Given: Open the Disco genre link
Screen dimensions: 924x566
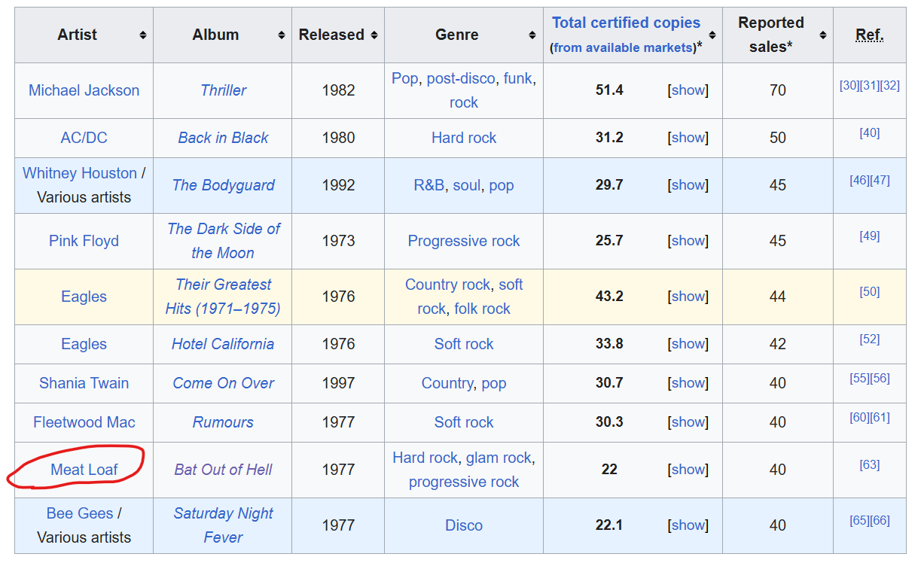Looking at the screenshot, I should (464, 525).
